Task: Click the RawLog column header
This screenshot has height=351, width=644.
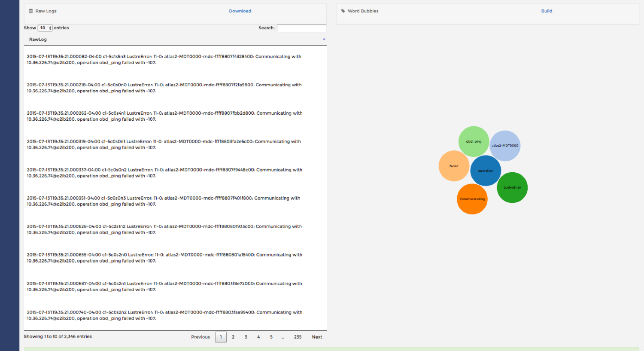Action: 38,40
